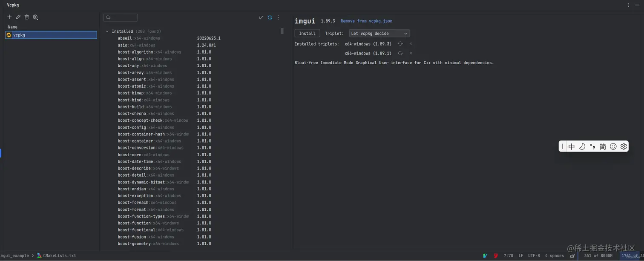Switch IME to Chinese/English mode (中)
Viewport: 644px width, 261px height.
pos(572,146)
